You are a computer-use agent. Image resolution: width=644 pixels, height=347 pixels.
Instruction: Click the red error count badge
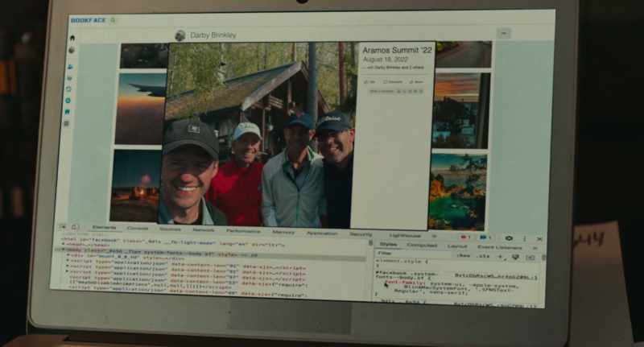pos(464,238)
